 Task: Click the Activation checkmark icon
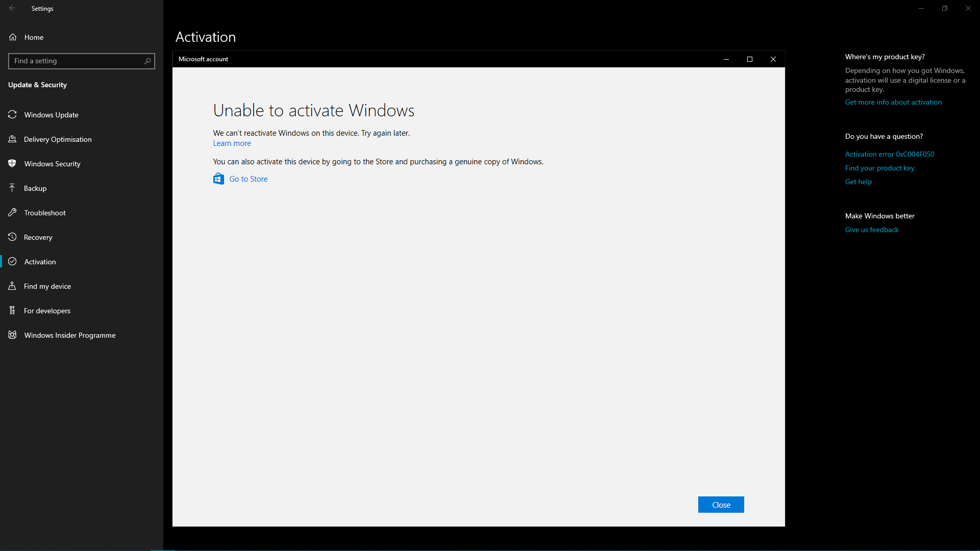coord(13,262)
